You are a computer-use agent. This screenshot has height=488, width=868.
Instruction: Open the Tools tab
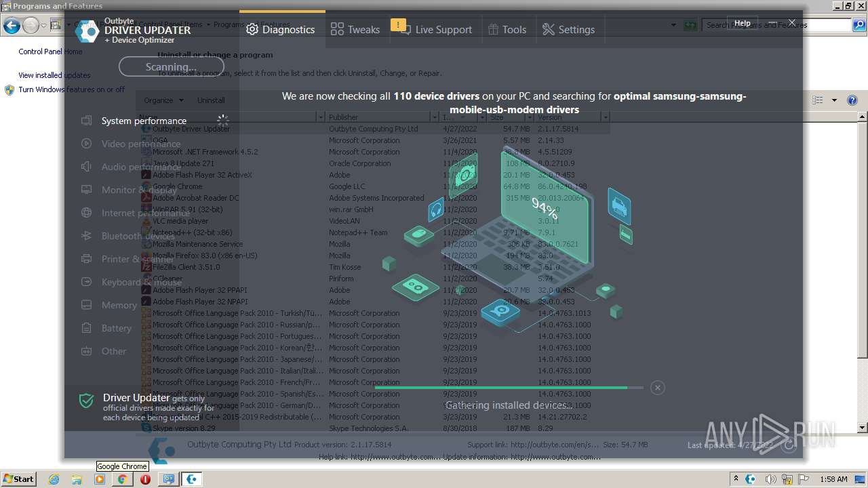click(x=507, y=29)
